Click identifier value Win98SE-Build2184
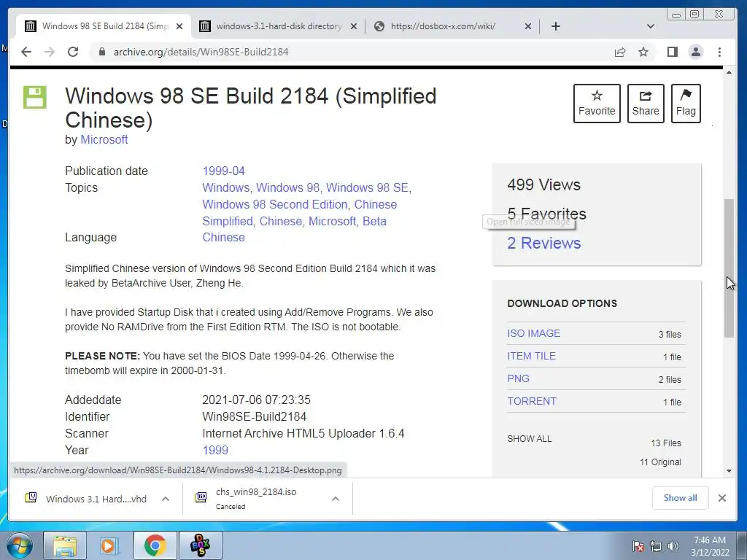747x560 pixels. click(x=254, y=416)
